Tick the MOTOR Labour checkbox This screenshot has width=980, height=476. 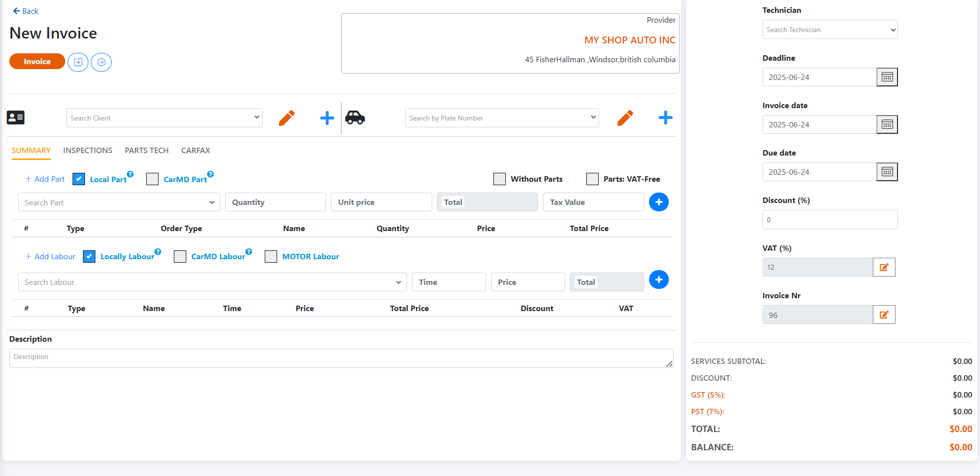(271, 256)
